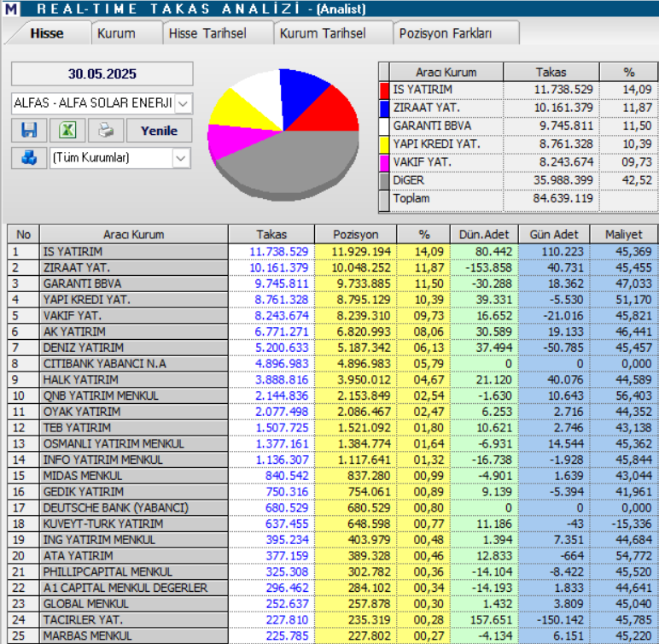Click the magenta VAKIF YAT. legend swatch
Image resolution: width=659 pixels, height=644 pixels.
tap(384, 161)
